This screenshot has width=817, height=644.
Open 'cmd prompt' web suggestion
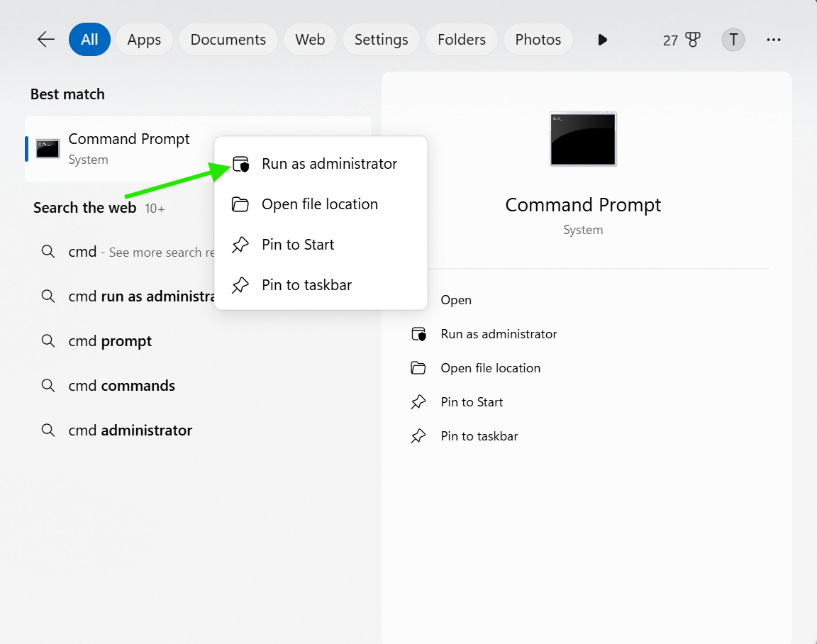pos(198,341)
